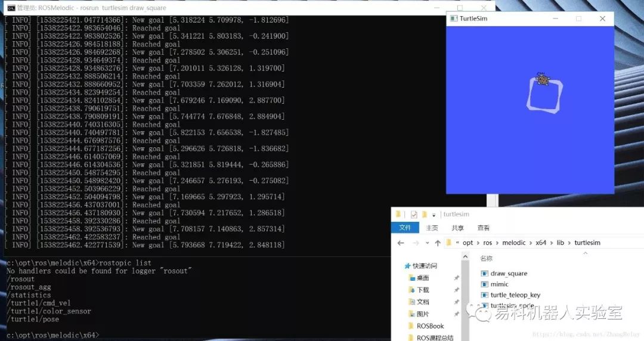Select the turtle_teleop_key file name

pyautogui.click(x=515, y=295)
